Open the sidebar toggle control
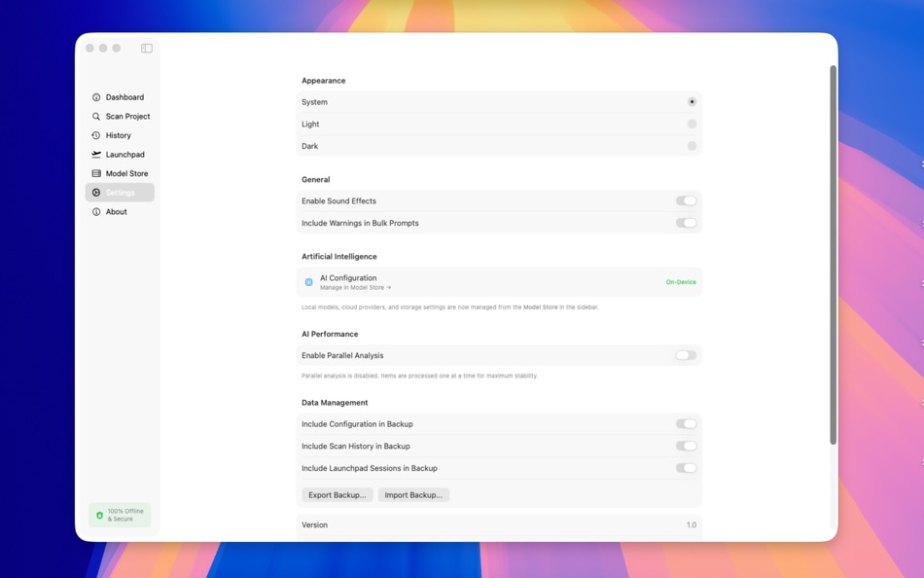This screenshot has width=924, height=578. tap(147, 47)
